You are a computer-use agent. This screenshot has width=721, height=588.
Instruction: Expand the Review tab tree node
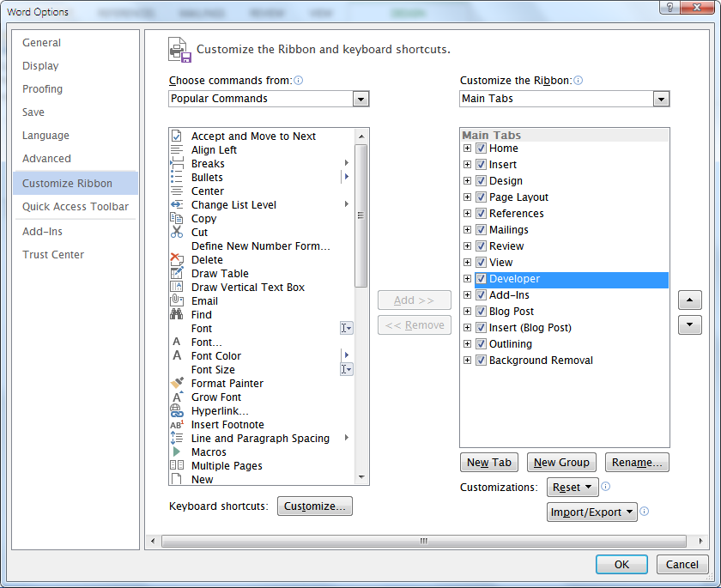(x=467, y=246)
